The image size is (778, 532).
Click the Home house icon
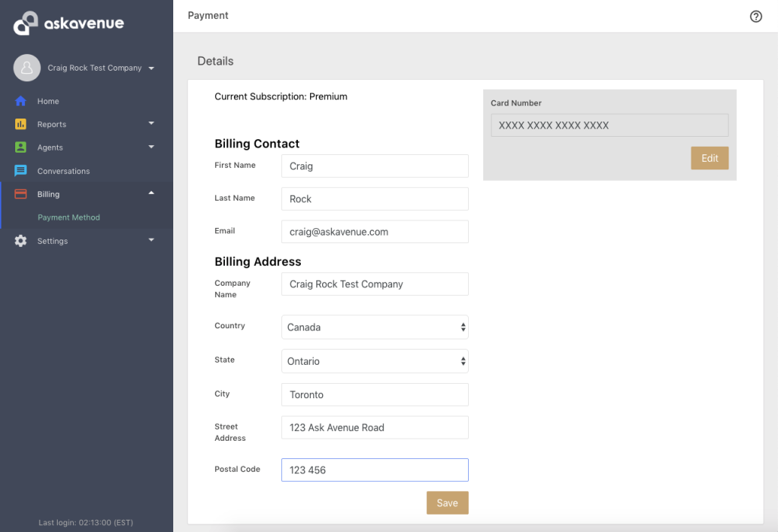click(x=21, y=101)
